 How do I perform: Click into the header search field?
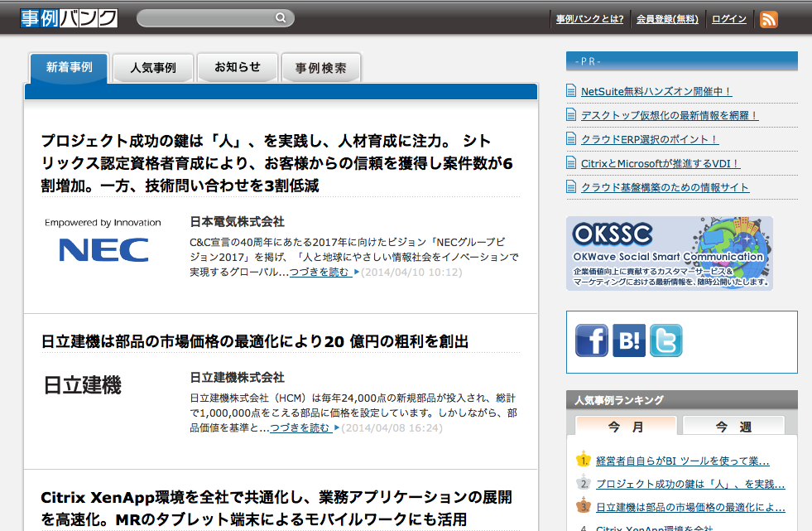click(207, 18)
